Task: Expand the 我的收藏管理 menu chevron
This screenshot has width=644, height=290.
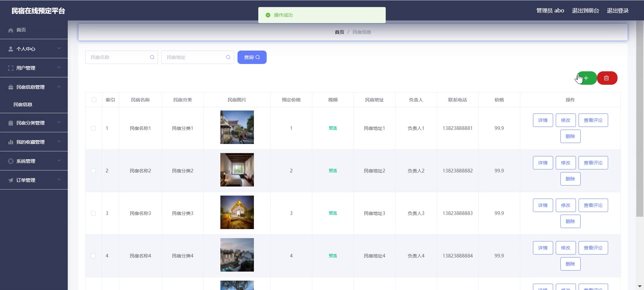Action: click(x=59, y=142)
